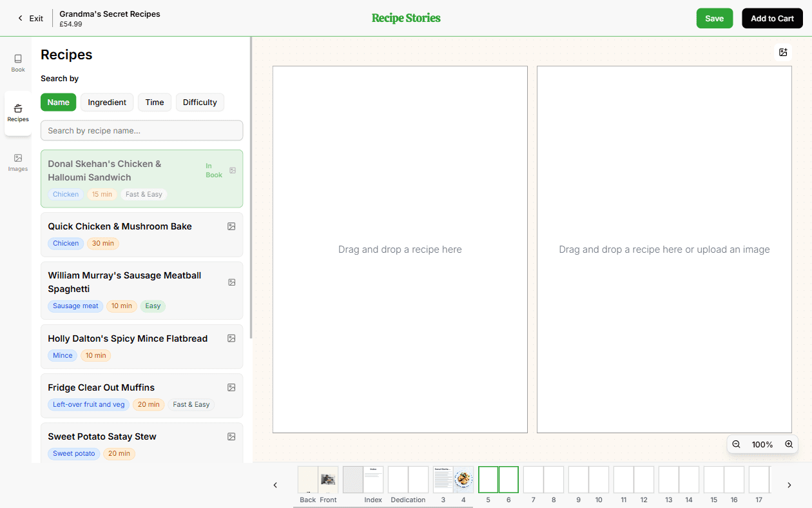The width and height of the screenshot is (812, 508).
Task: Click the zoom in magnifier icon
Action: [789, 444]
